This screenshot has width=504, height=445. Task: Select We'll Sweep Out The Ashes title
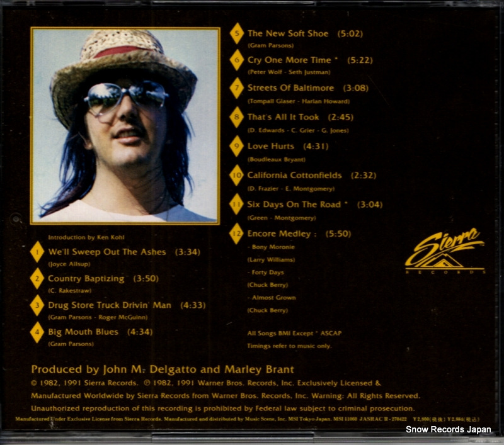[106, 252]
